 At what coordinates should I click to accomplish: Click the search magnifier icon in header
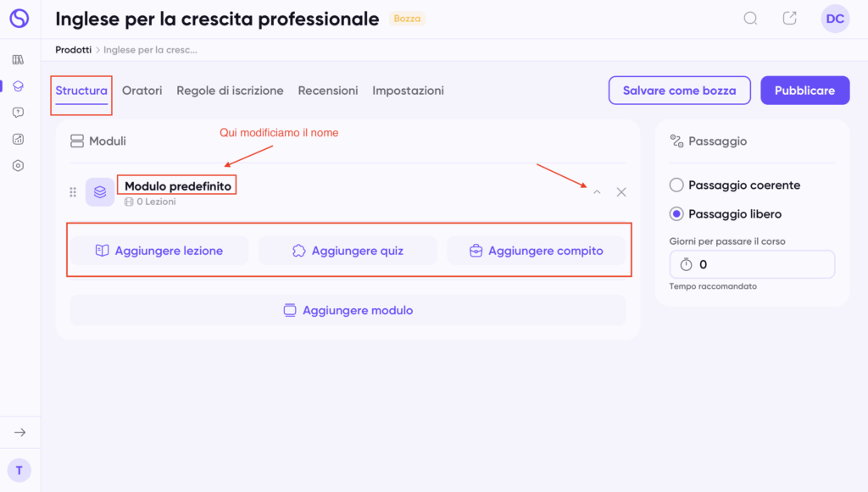pos(750,19)
